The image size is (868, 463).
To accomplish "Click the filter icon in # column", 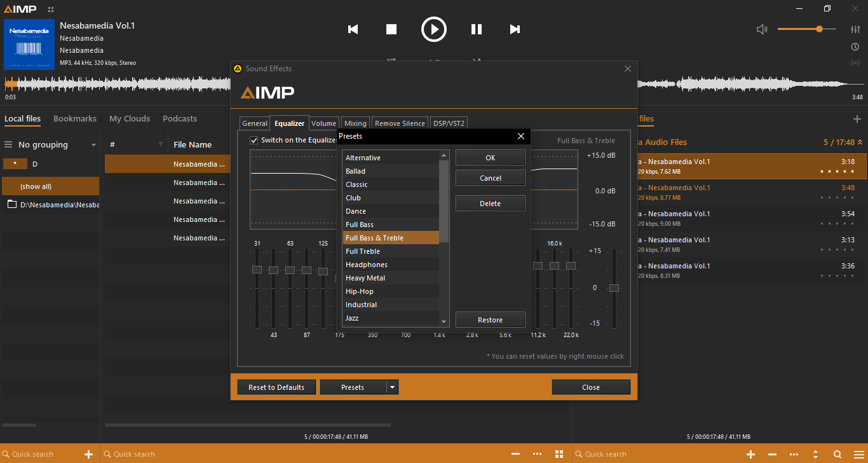I will tap(161, 145).
